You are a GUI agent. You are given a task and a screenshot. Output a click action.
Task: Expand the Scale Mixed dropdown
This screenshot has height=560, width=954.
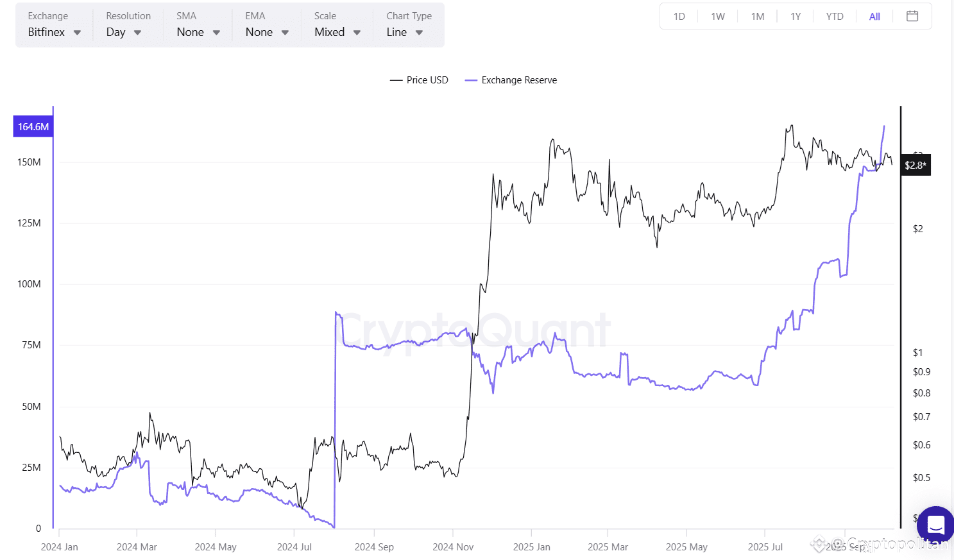click(337, 32)
